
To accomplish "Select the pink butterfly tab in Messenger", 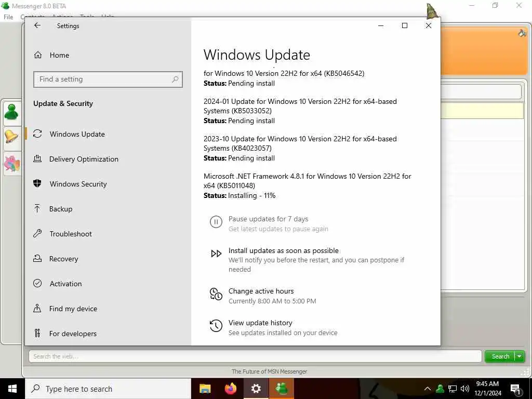I will 12,164.
